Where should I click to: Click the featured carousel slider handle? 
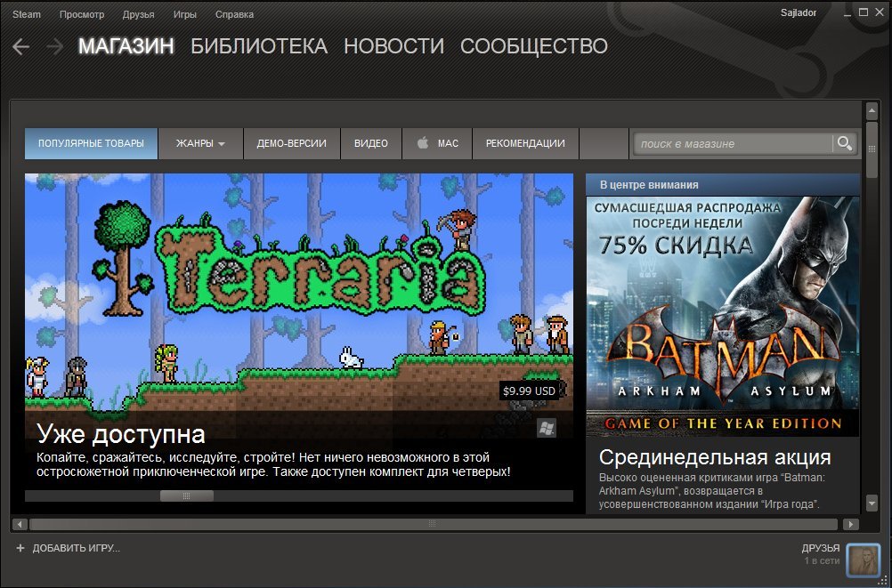(187, 495)
